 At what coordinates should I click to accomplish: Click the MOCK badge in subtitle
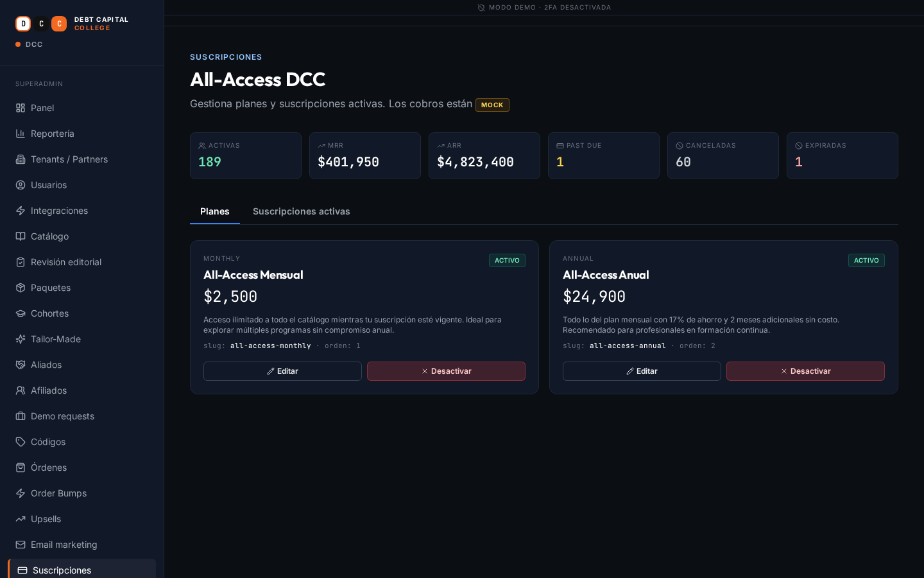[x=492, y=105]
